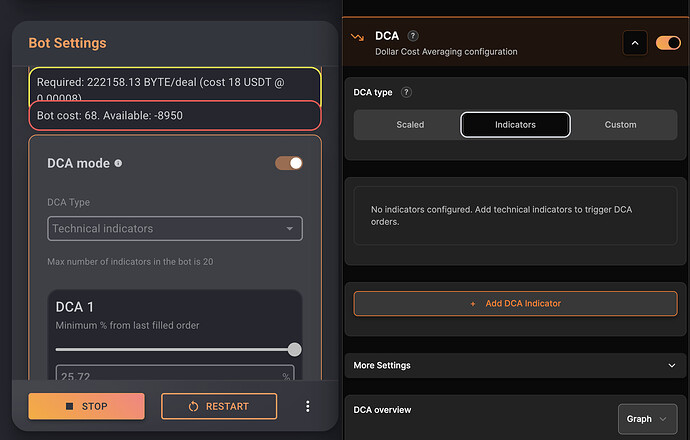Click the 25.72 percent input field
Image resolution: width=690 pixels, height=440 pixels.
point(175,373)
